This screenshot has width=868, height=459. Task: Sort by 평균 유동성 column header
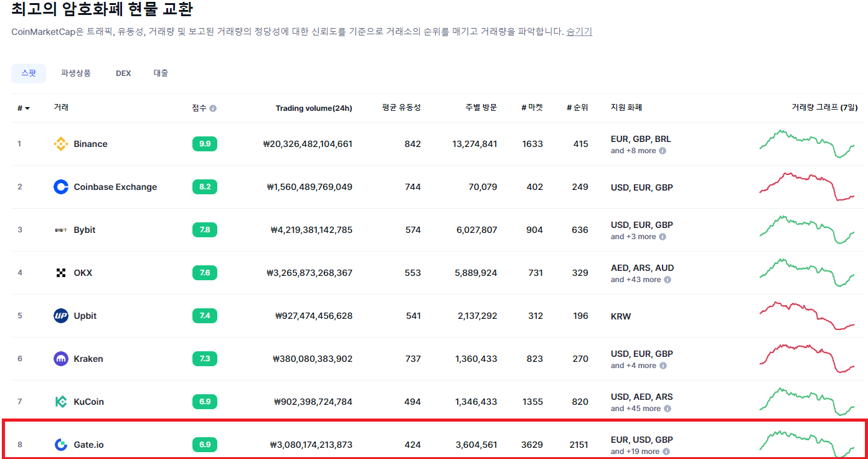(401, 108)
